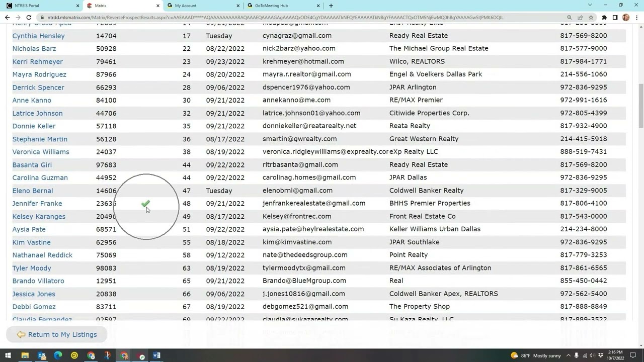This screenshot has width=644, height=362.
Task: Share this page via the share icon
Action: [x=580, y=18]
